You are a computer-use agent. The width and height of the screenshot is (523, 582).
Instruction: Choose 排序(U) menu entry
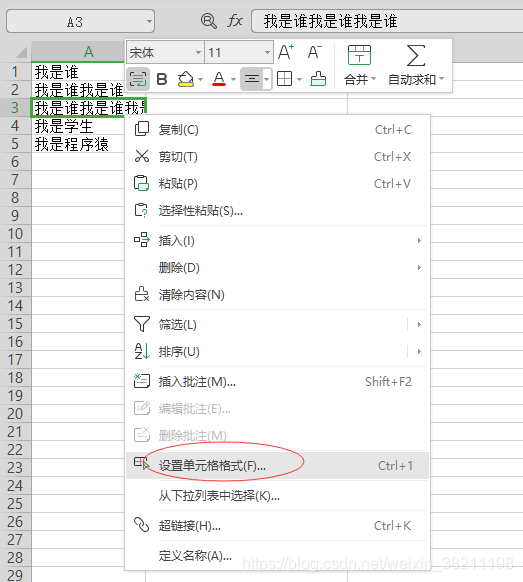[277, 352]
